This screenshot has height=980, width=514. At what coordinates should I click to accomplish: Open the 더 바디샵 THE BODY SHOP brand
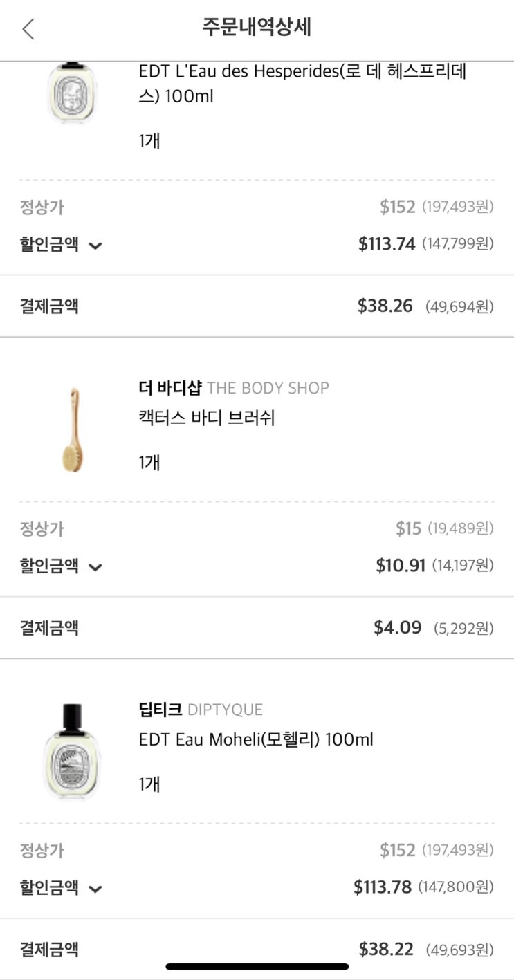tap(234, 388)
